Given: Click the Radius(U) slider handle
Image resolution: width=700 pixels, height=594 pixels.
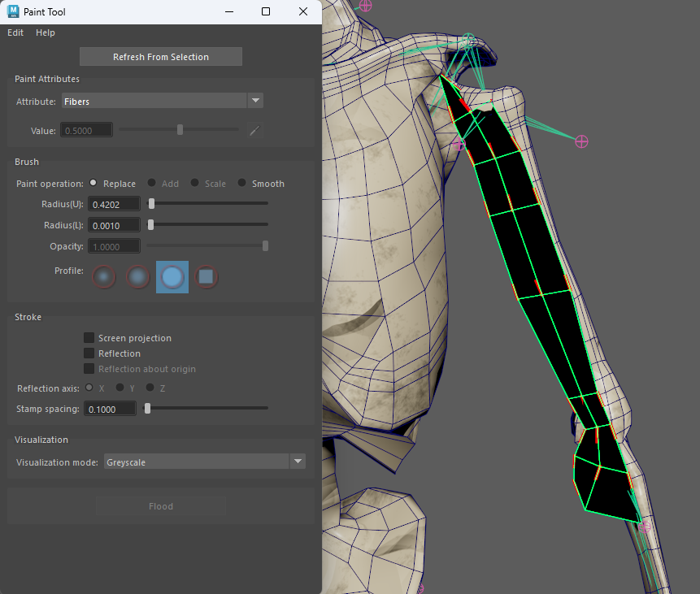Looking at the screenshot, I should tap(151, 203).
